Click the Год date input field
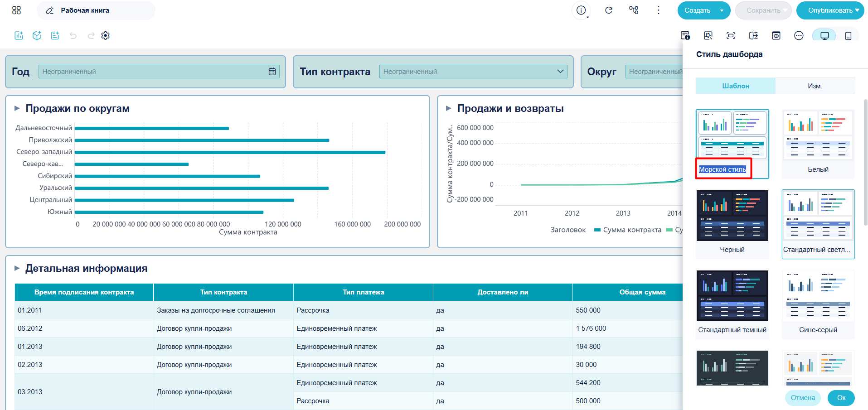This screenshot has height=410, width=868. tap(159, 72)
